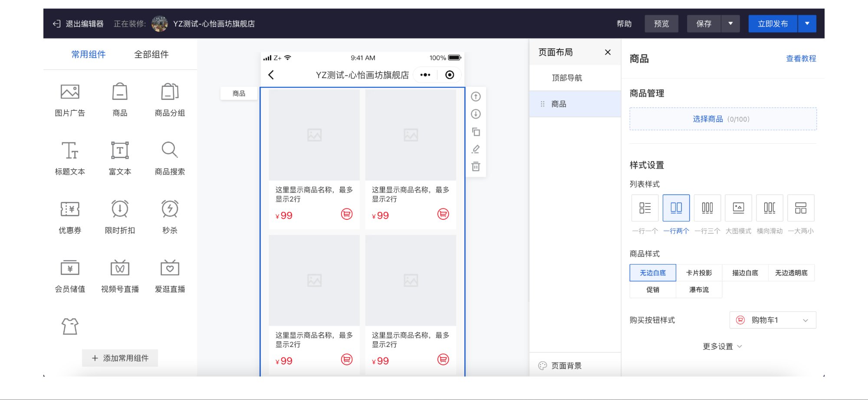
Task: Select the 一行三个 list style
Action: point(707,208)
